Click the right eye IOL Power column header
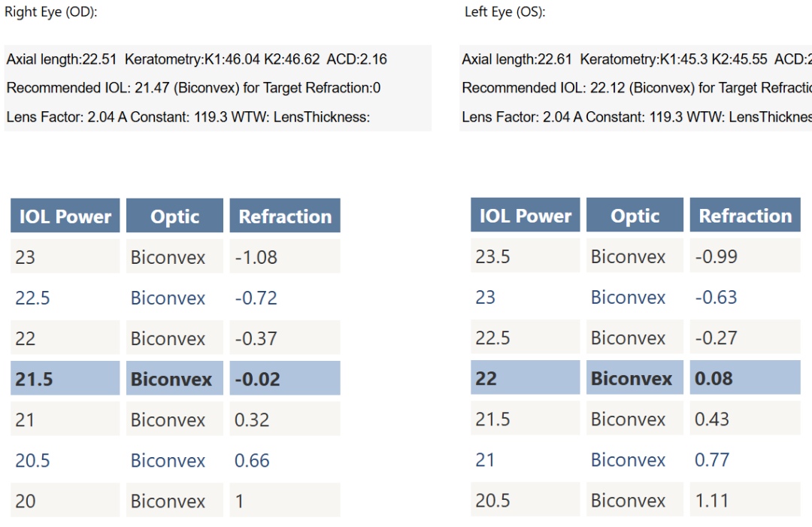 click(x=65, y=217)
